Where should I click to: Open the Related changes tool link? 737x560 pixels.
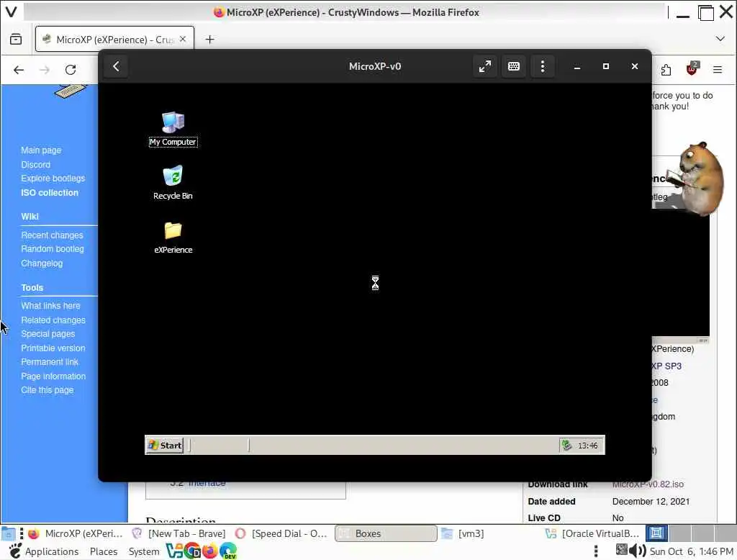click(53, 320)
